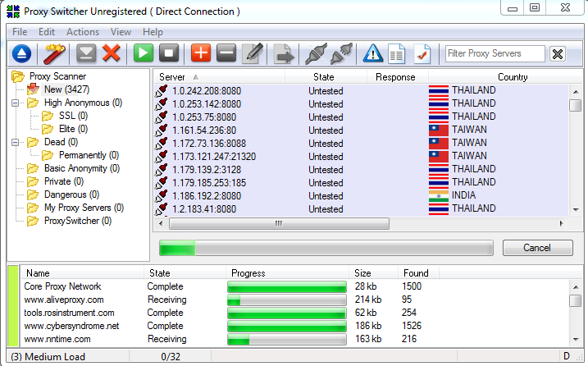588x366 pixels.
Task: Select proxy 1.173.121.247:21320 row
Action: (x=362, y=157)
